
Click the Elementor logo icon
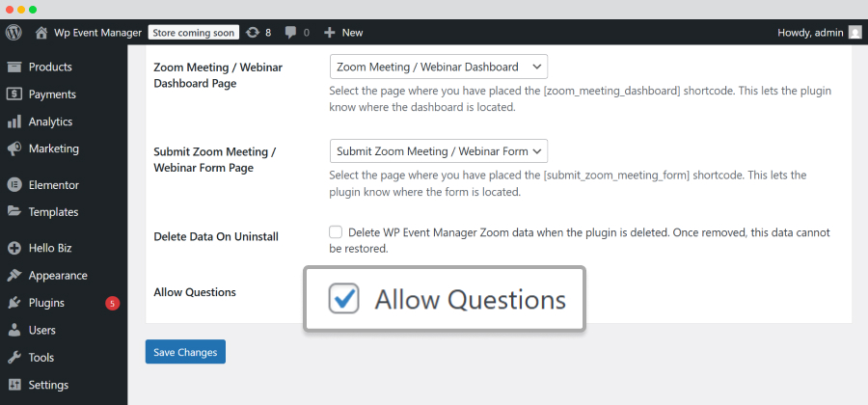14,185
